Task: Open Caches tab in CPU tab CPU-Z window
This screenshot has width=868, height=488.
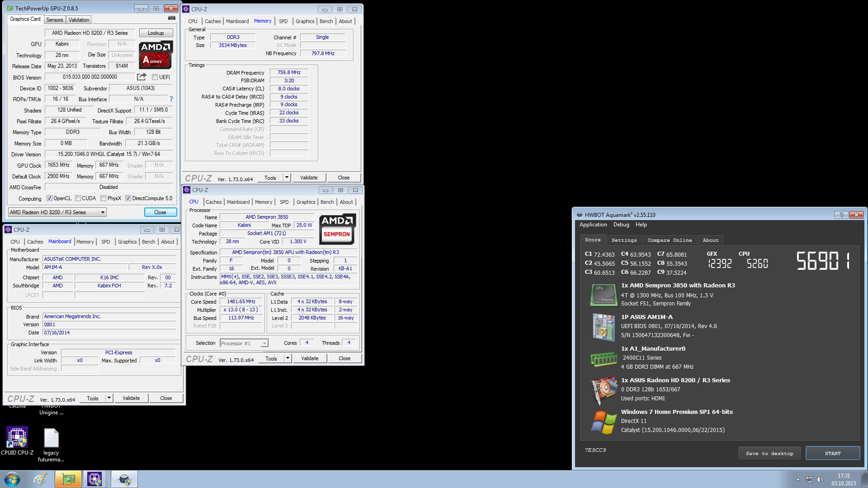Action: point(214,202)
